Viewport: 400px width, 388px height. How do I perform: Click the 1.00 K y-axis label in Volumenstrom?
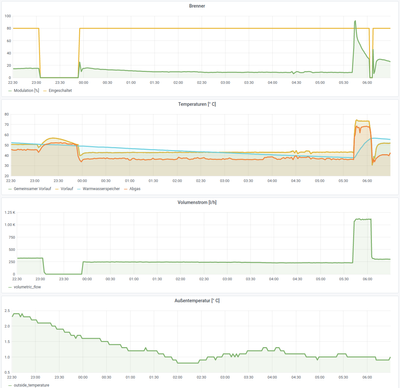[9, 225]
